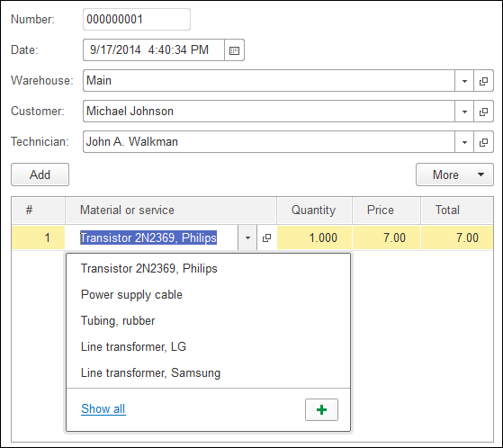Click the Number input field
The width and height of the screenshot is (503, 448).
click(137, 20)
